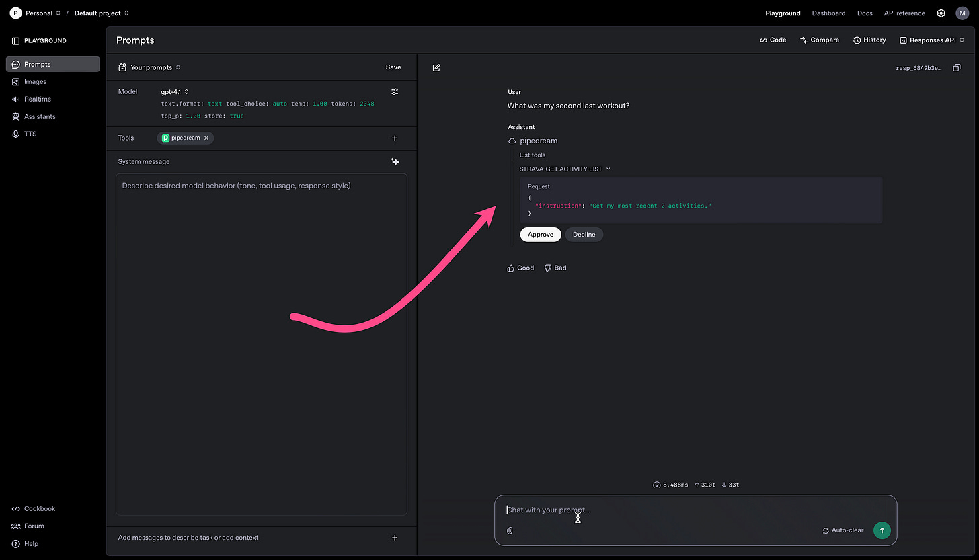The width and height of the screenshot is (979, 560).
Task: Click the tokens: 2048 parameter
Action: coord(352,104)
